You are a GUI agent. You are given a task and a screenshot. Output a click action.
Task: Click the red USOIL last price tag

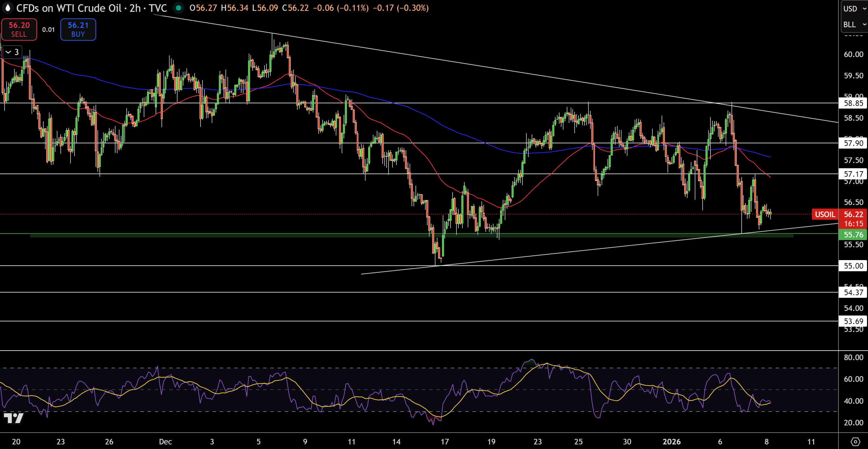(825, 214)
